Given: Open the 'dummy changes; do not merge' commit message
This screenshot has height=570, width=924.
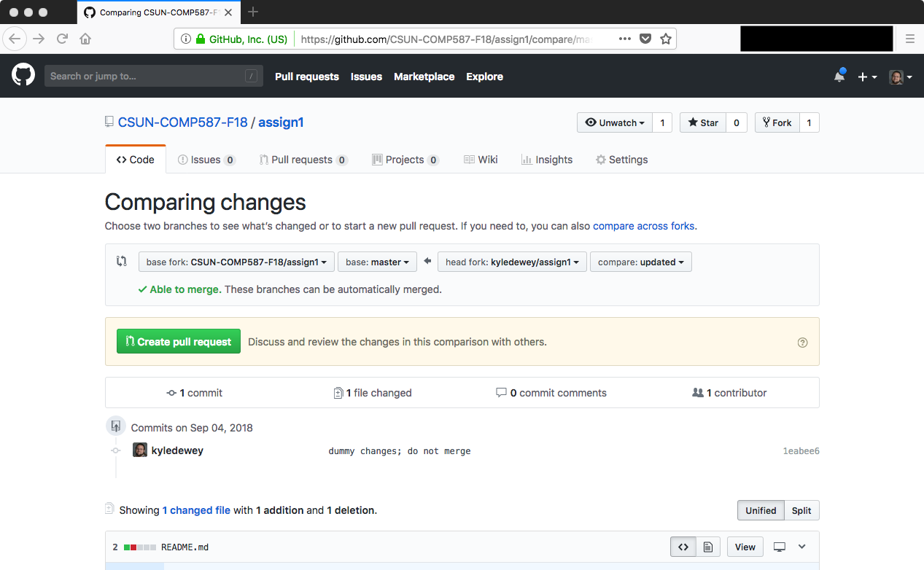Looking at the screenshot, I should click(x=400, y=451).
